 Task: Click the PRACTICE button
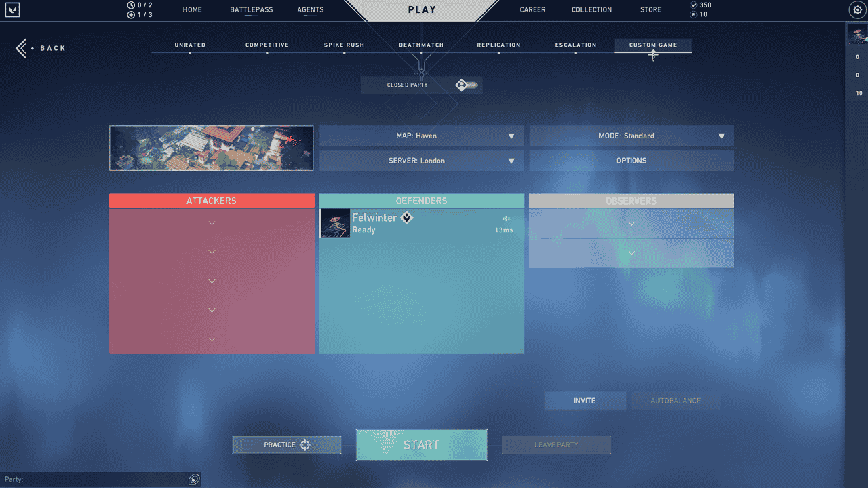click(286, 445)
